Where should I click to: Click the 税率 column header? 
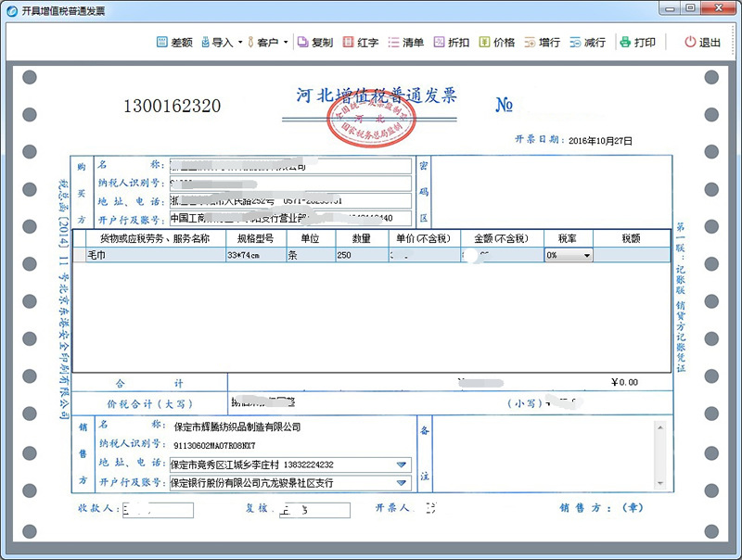click(x=569, y=238)
